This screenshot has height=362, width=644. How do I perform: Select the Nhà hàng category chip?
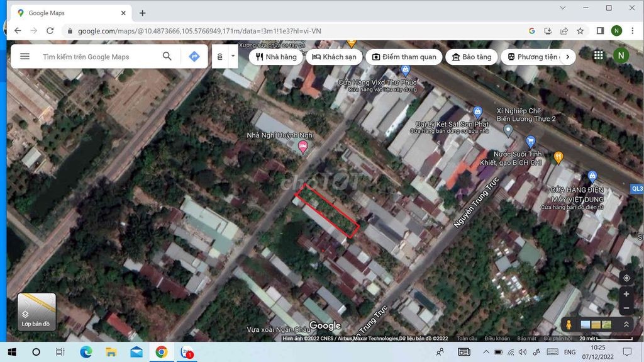[276, 57]
